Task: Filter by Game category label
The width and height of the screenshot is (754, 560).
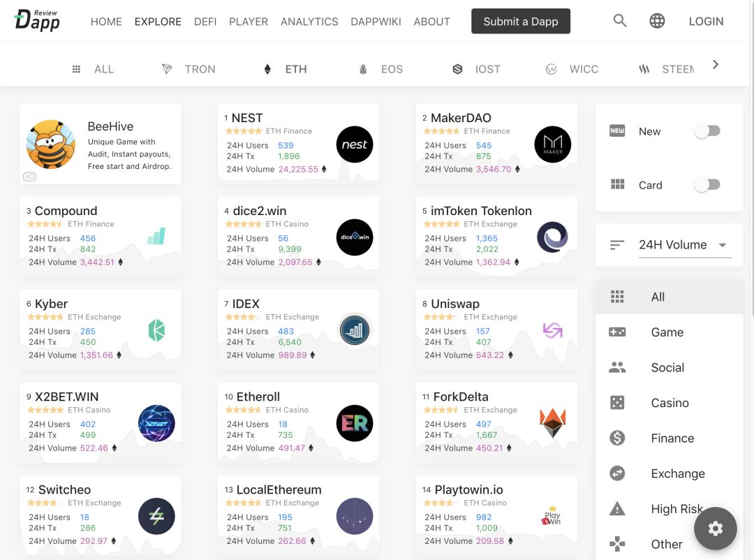Action: pyautogui.click(x=667, y=332)
